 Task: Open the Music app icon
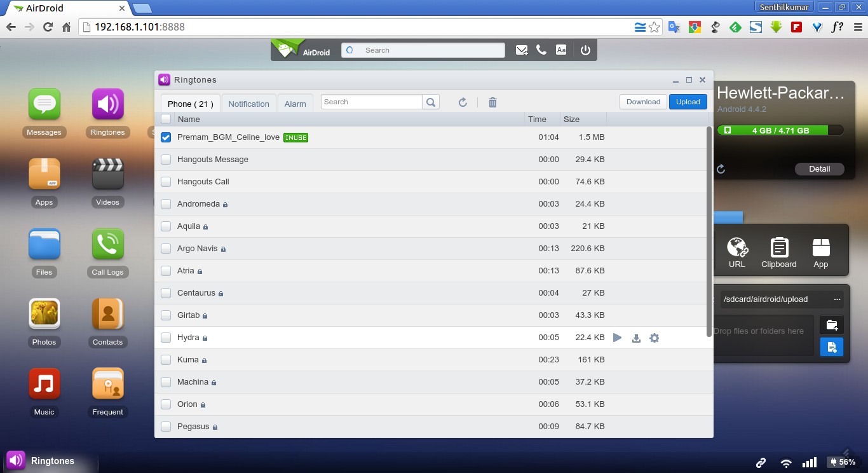[44, 385]
